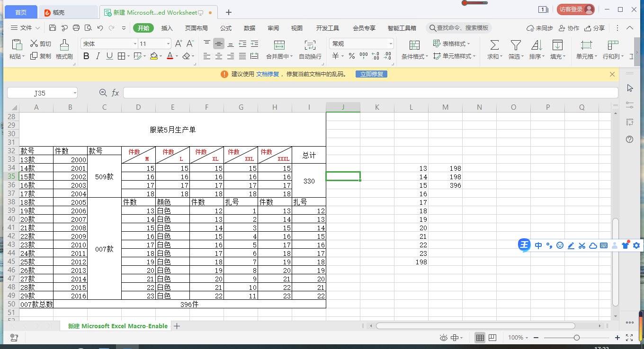The image size is (644, 349).
Task: Expand the quick access toolbar customize arrow
Action: click(x=124, y=28)
